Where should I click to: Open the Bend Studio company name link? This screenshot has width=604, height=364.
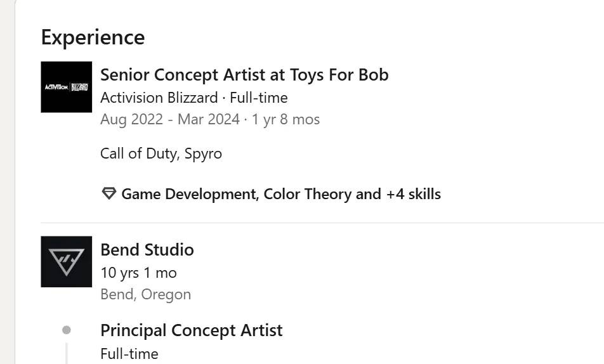click(147, 250)
